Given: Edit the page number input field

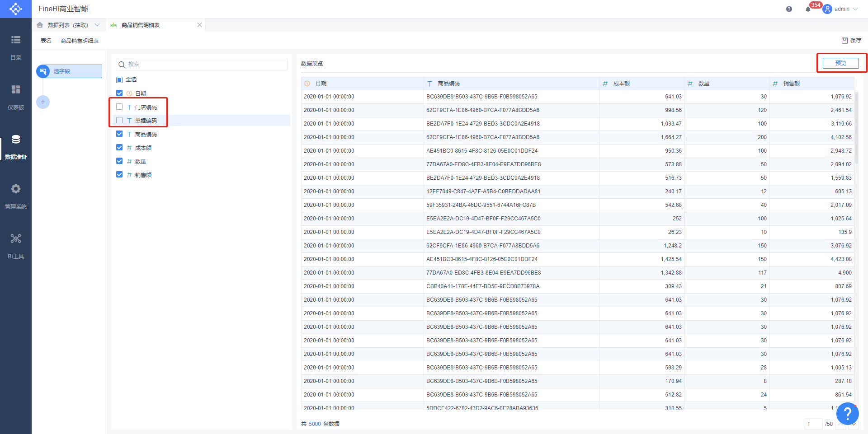Looking at the screenshot, I should (813, 424).
